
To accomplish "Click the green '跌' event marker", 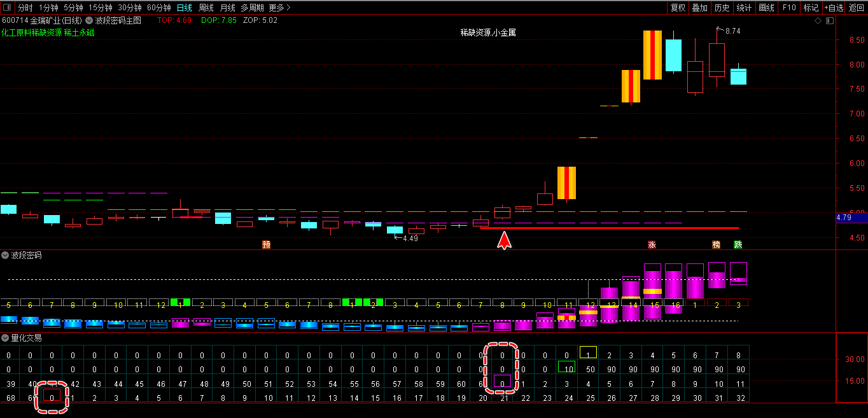I will click(738, 244).
